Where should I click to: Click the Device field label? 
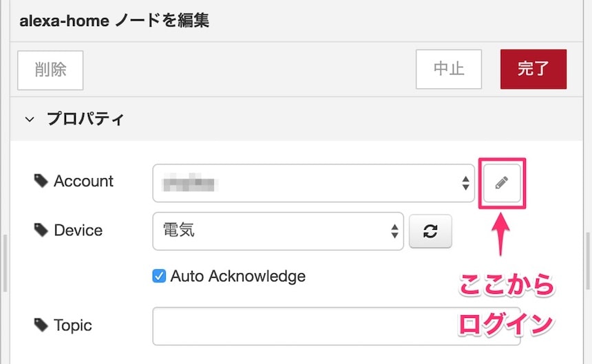78,230
